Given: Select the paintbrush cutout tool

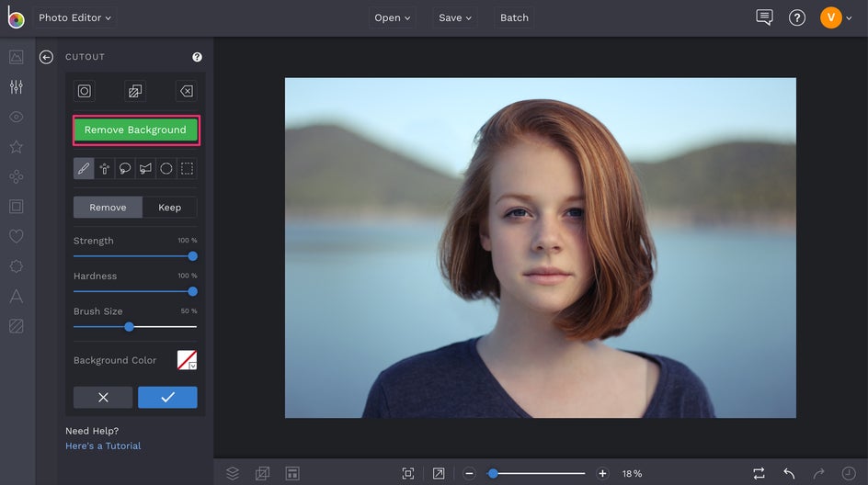Looking at the screenshot, I should click(84, 169).
